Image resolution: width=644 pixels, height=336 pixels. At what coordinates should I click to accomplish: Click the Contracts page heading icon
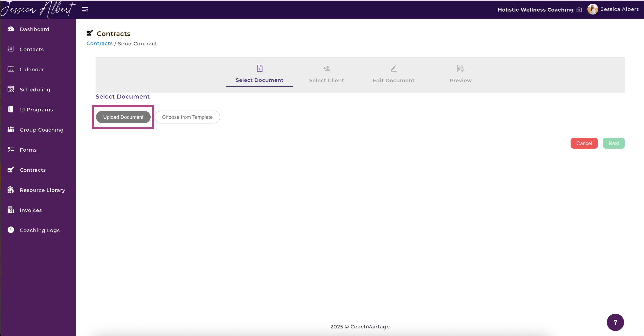coord(90,33)
